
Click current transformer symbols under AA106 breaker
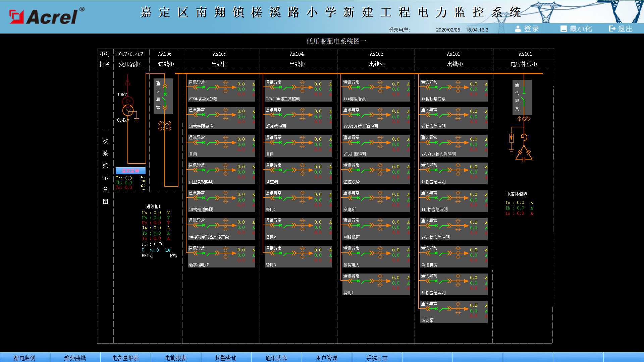pyautogui.click(x=165, y=126)
